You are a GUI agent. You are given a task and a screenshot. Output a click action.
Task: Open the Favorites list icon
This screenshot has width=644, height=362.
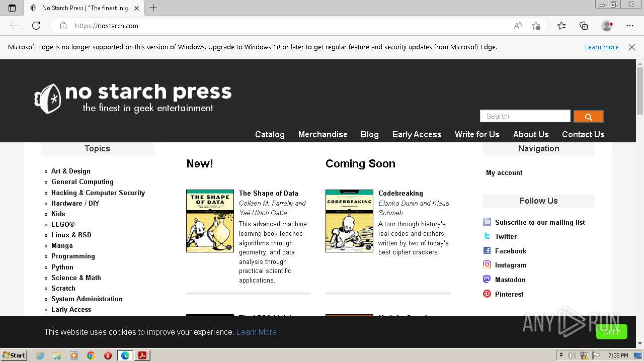(561, 26)
